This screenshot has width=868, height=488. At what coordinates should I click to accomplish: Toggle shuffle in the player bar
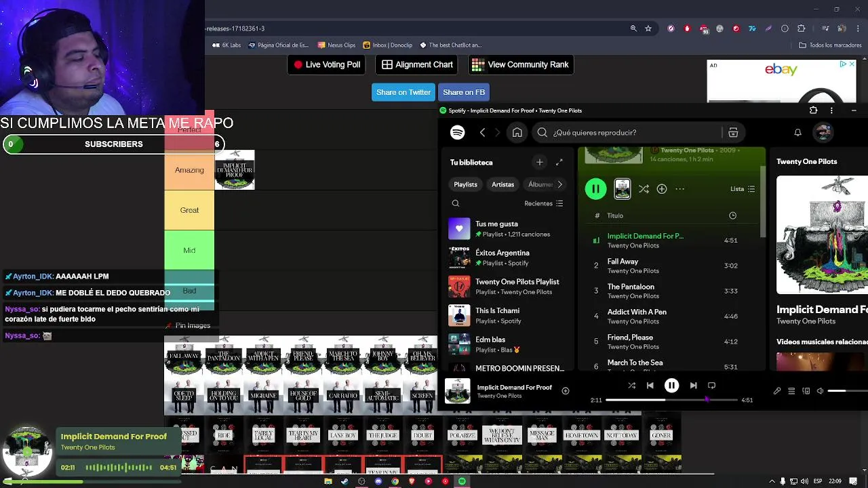pyautogui.click(x=631, y=386)
